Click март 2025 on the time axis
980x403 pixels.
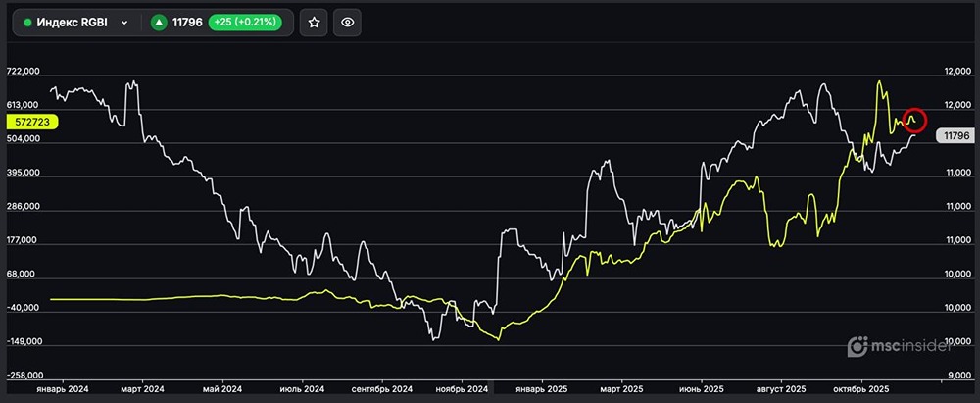tap(624, 388)
